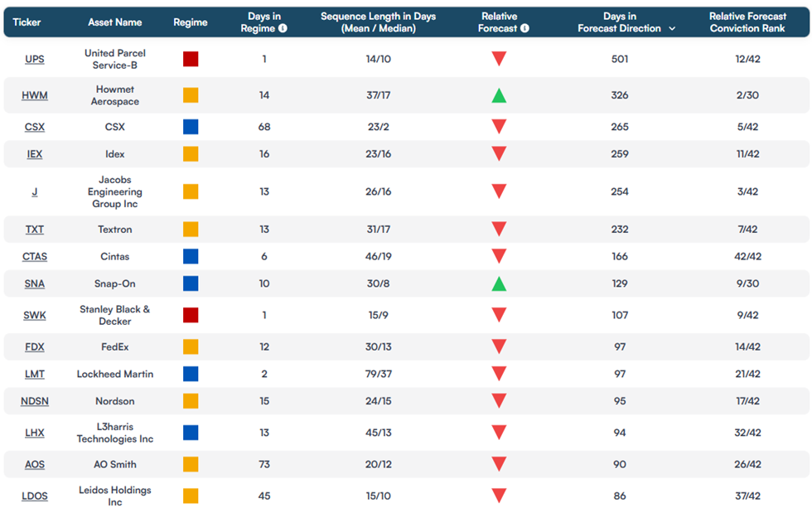Screen dimensions: 812x513
Task: Click the 42/42 conviction rank for Cintas
Action: [x=747, y=257]
